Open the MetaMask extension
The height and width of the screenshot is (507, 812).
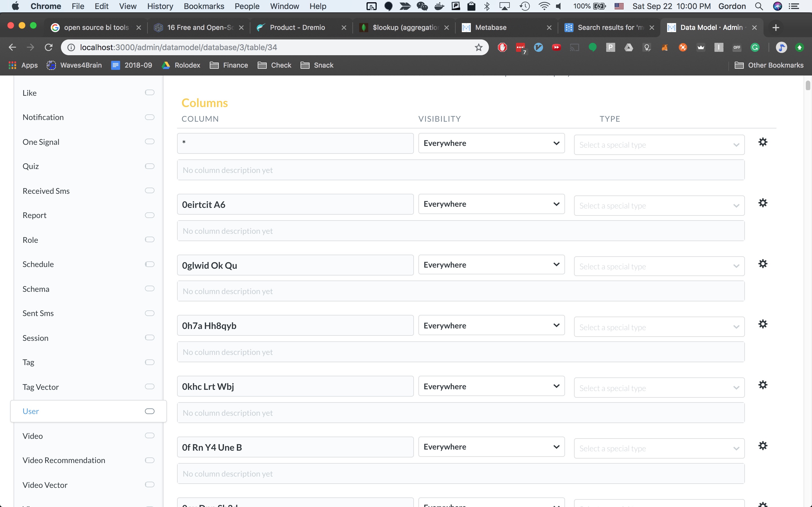(665, 48)
